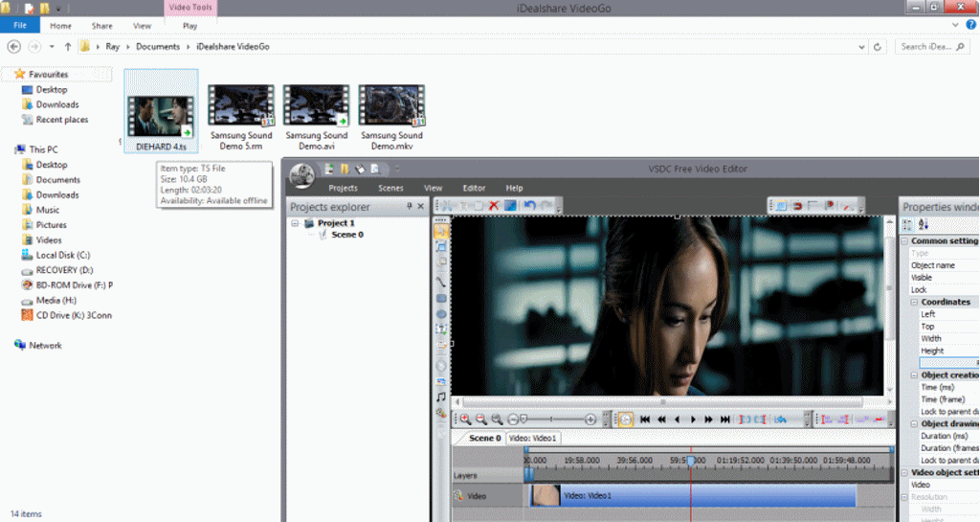Select the Samsung Sound Demo.mkv file

tap(391, 118)
